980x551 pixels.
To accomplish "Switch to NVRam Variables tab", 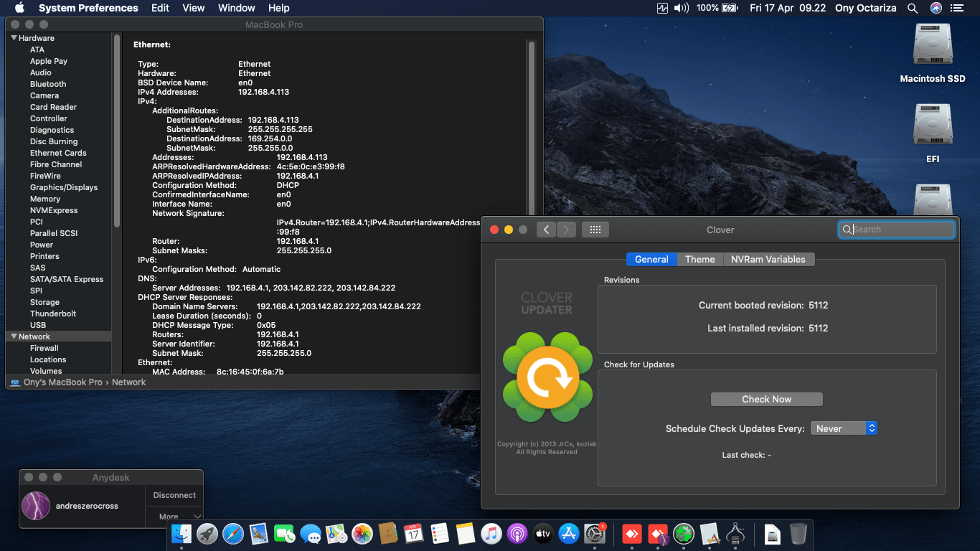I will [768, 259].
